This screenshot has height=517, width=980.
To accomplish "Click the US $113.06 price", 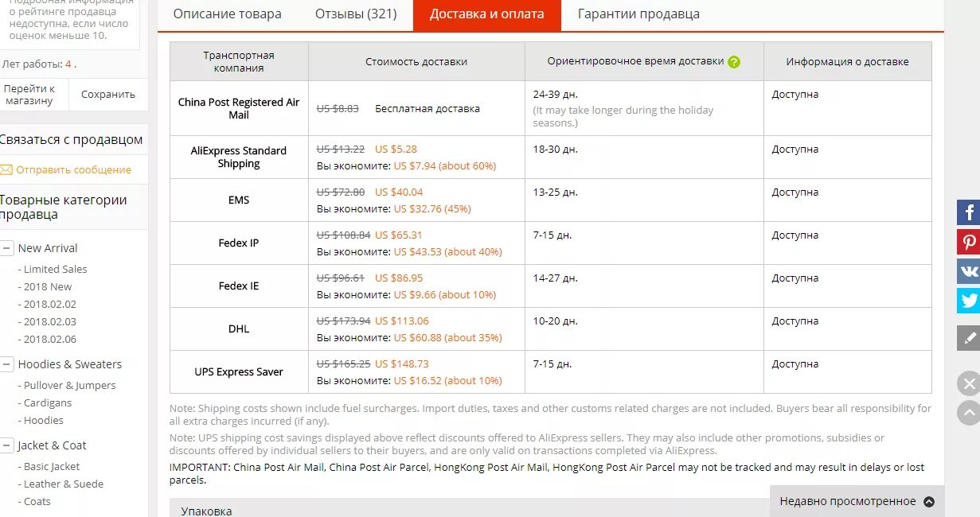I will pyautogui.click(x=402, y=321).
